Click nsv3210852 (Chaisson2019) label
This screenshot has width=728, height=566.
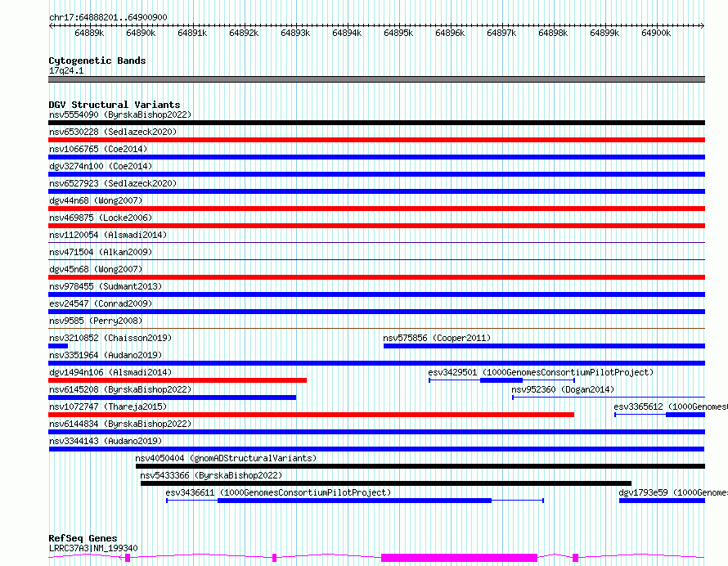pyautogui.click(x=110, y=338)
